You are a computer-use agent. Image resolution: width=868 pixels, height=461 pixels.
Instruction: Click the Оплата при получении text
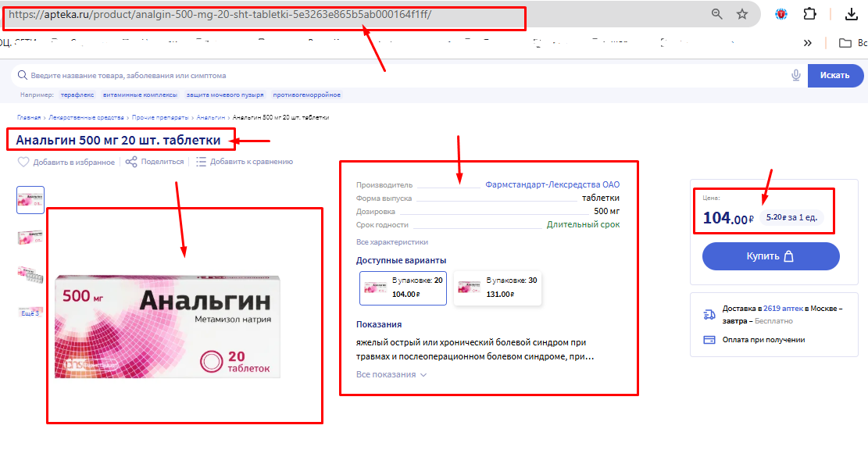point(763,340)
